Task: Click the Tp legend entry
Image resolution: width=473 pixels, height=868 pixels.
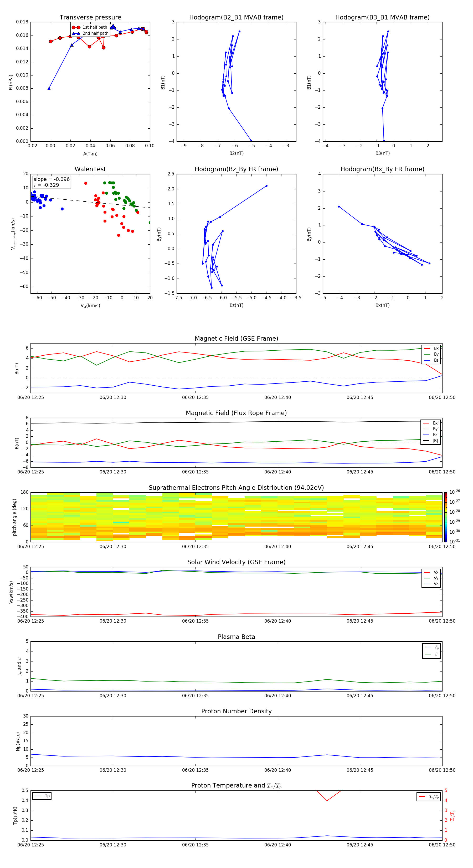Action: 42,796
